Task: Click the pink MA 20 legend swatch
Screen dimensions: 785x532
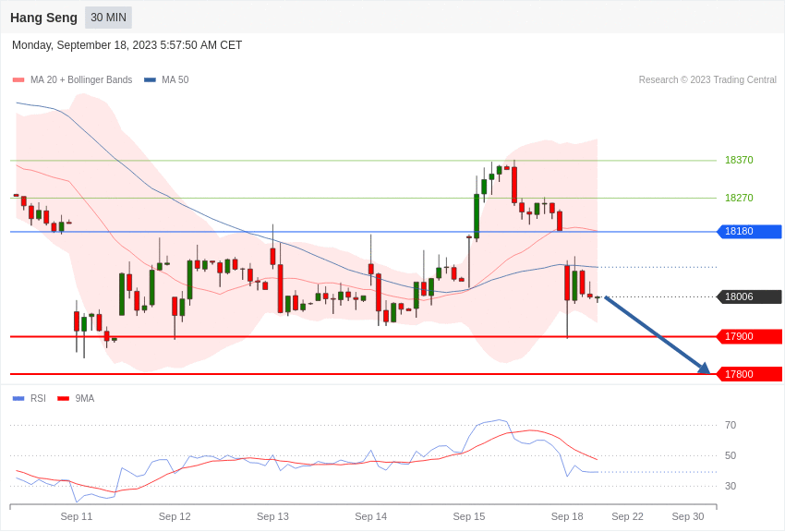Action: click(x=18, y=80)
